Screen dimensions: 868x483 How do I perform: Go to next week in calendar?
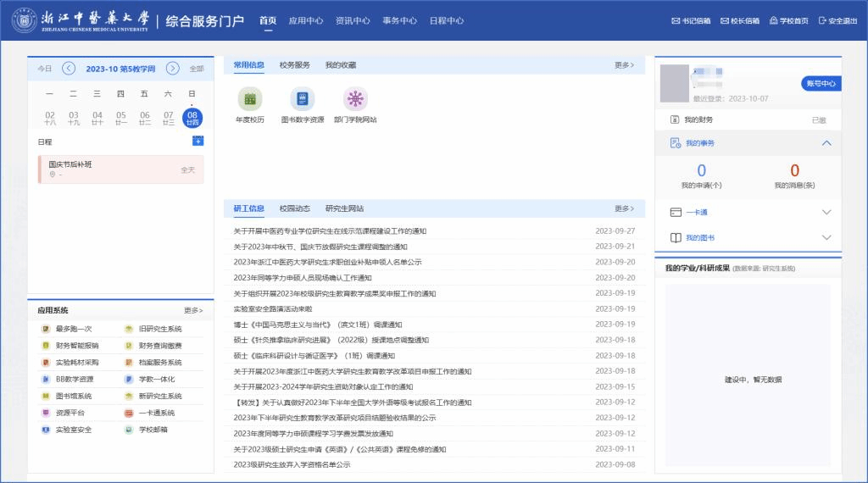click(172, 69)
